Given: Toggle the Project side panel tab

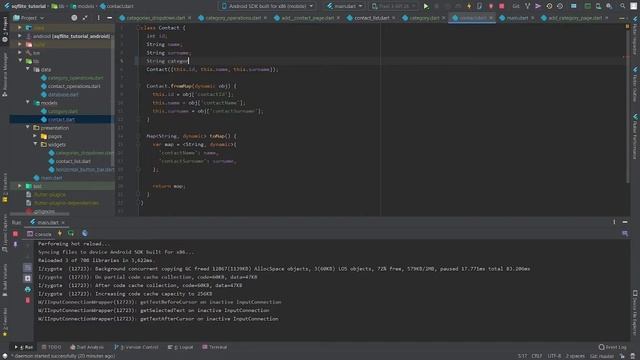Looking at the screenshot, I should click(5, 29).
